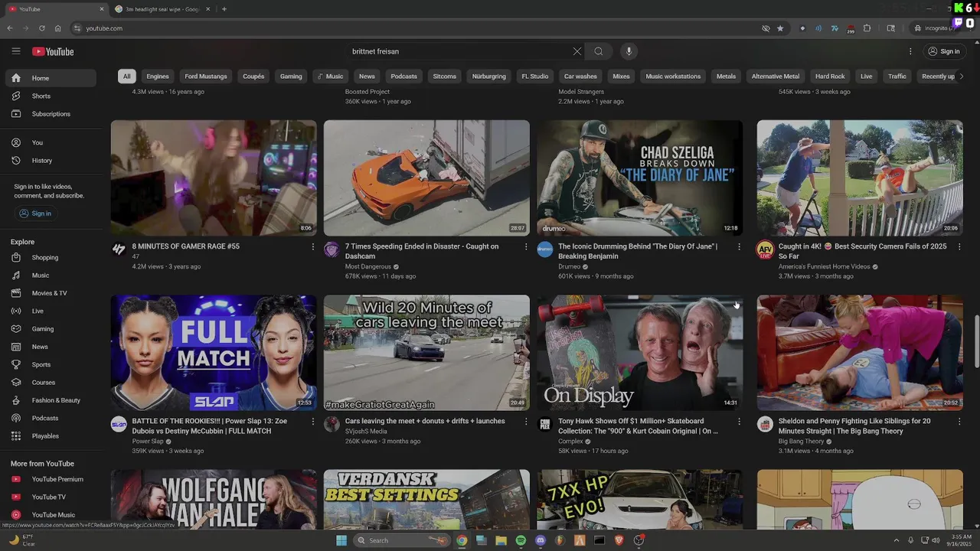Open more options for Cars leaving the meet
Image resolution: width=980 pixels, height=551 pixels.
526,422
